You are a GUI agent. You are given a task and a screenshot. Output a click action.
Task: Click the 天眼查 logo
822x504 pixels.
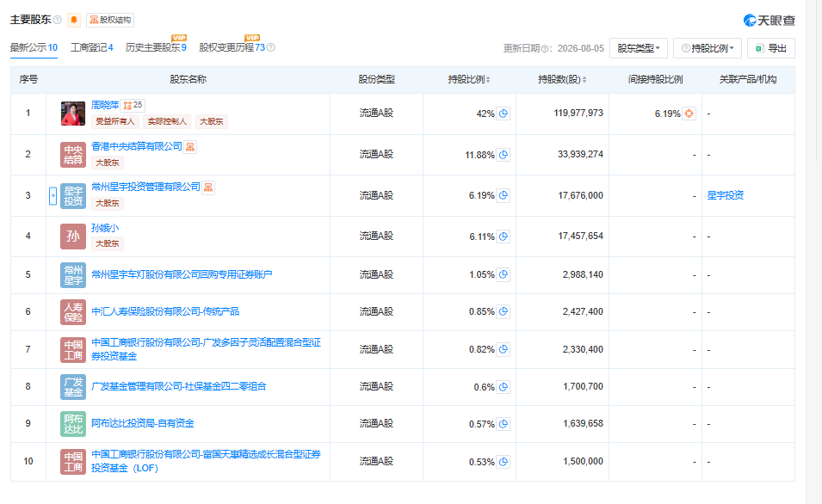[x=769, y=21]
